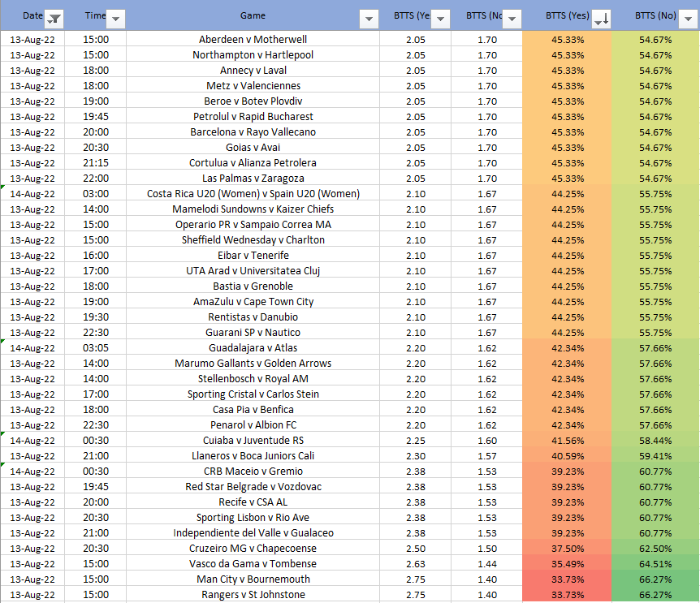Click the Eibar v Tenerife cell

(253, 256)
